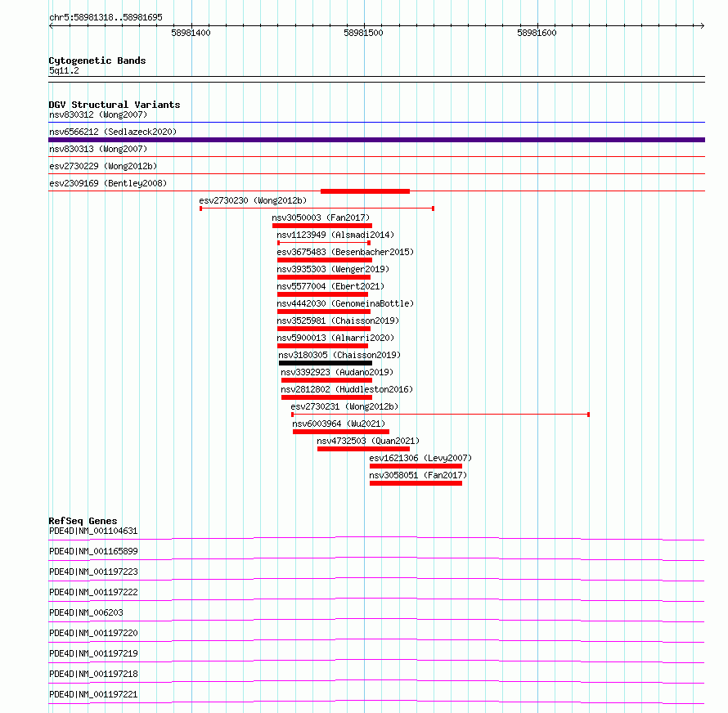
Task: Click the purple nsv6566212 variant bar
Action: pos(376,140)
